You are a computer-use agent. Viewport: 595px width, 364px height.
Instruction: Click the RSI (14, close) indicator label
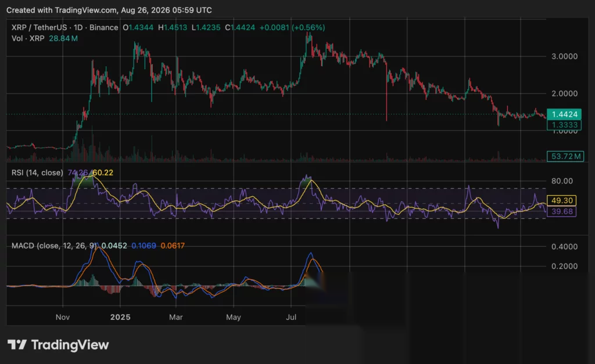pos(37,172)
